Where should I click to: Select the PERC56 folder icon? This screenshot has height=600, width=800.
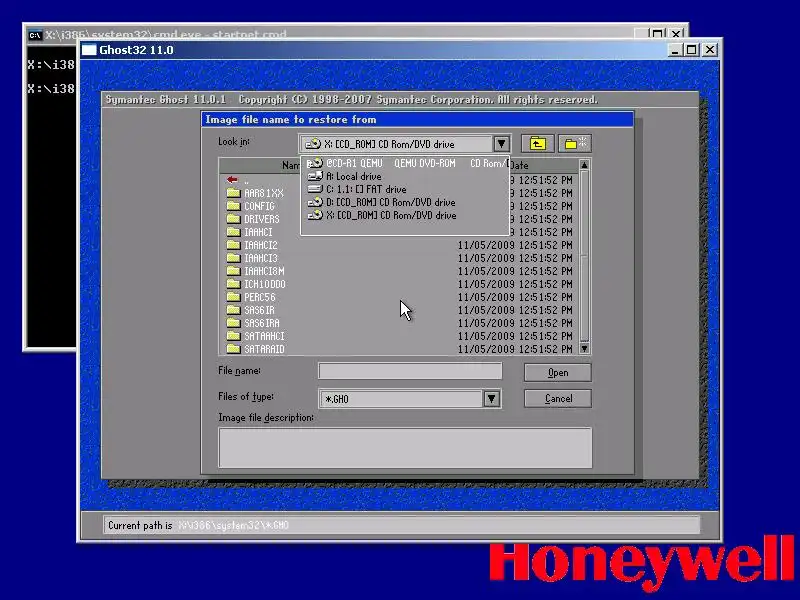tap(233, 297)
